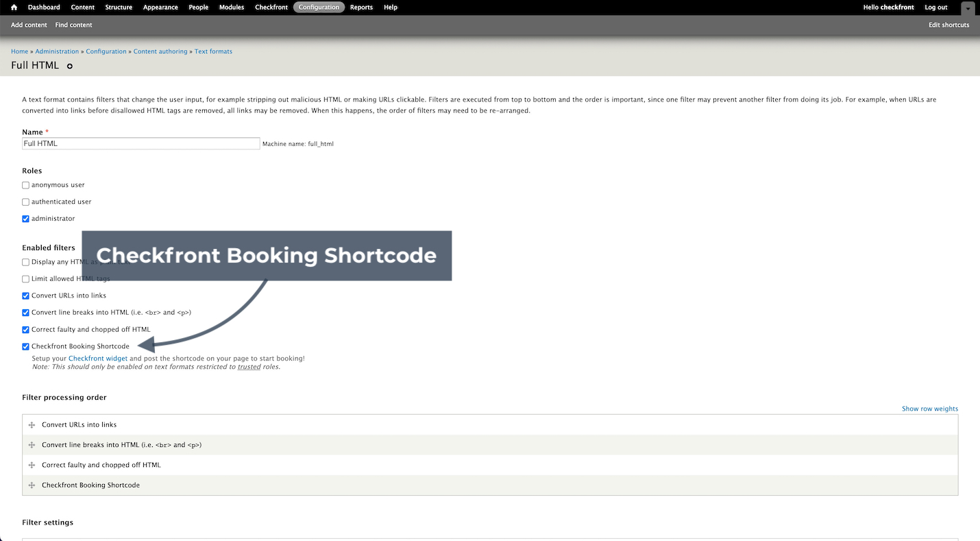Open the Structure menu

119,8
